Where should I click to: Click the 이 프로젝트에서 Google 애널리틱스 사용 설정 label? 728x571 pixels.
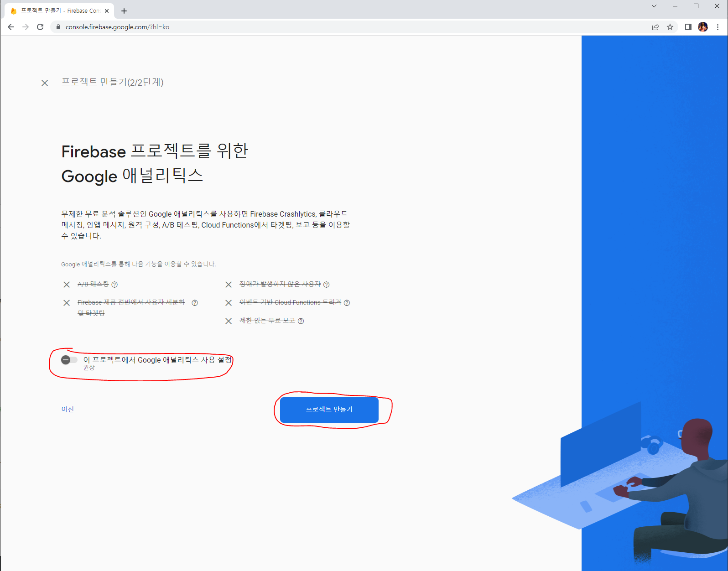pos(157,360)
